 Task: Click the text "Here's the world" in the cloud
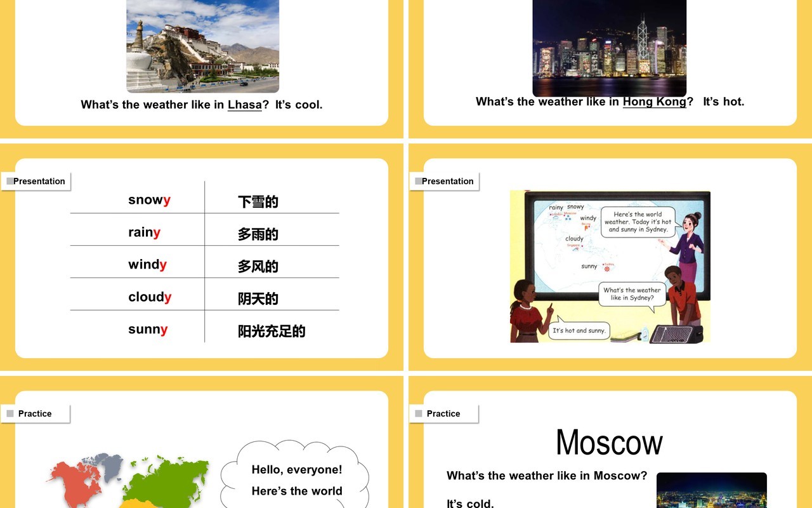tap(297, 491)
